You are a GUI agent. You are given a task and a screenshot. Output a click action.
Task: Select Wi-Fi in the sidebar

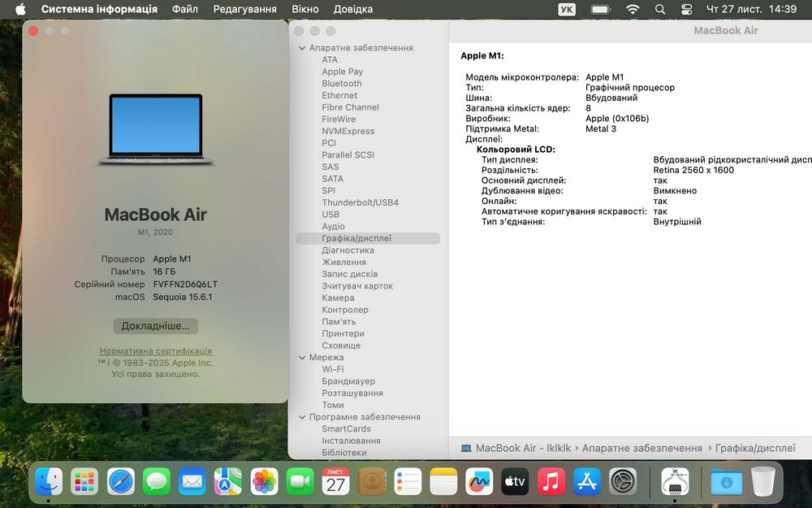332,370
